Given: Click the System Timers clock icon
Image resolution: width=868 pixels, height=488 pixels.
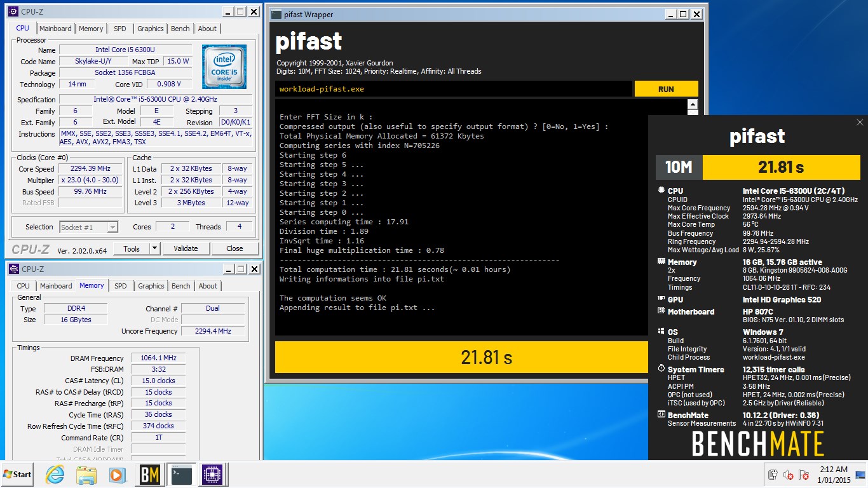Looking at the screenshot, I should (x=661, y=369).
